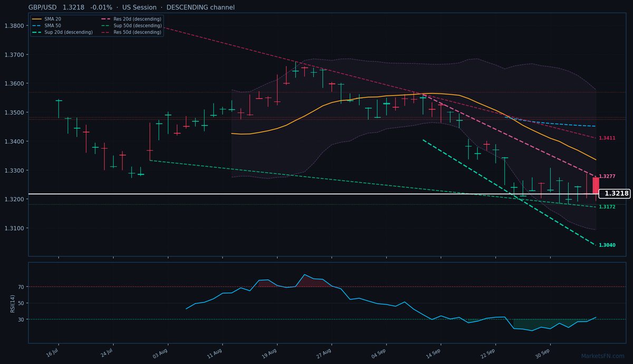Click the RSI 50 level label

[21, 303]
